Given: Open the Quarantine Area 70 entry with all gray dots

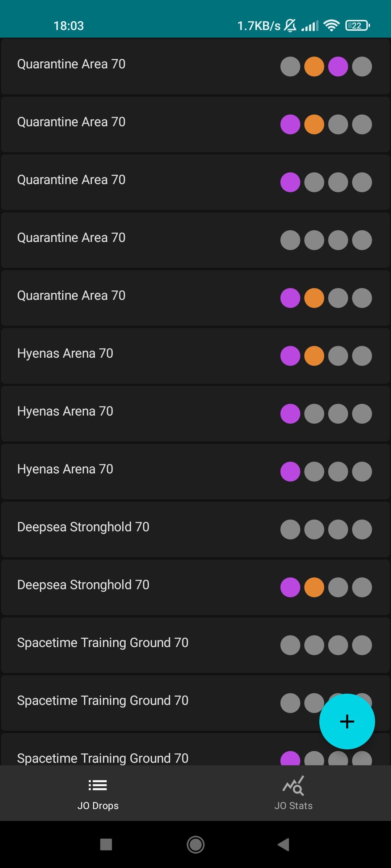Looking at the screenshot, I should [x=195, y=240].
